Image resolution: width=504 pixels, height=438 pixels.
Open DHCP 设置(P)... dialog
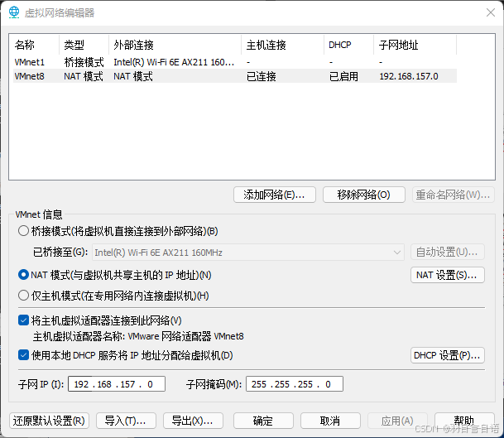pos(448,355)
